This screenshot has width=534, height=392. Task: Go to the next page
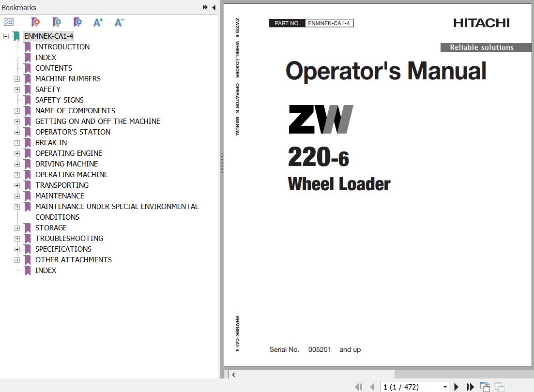click(457, 387)
